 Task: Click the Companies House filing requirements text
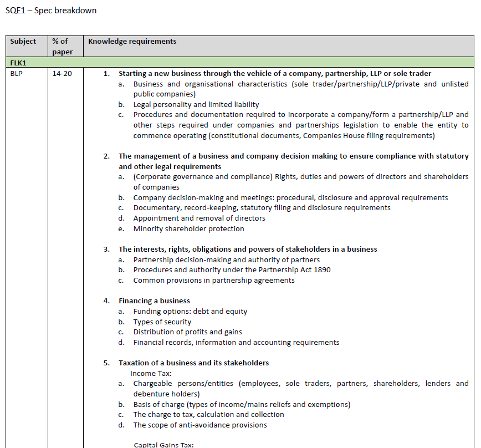click(x=369, y=136)
